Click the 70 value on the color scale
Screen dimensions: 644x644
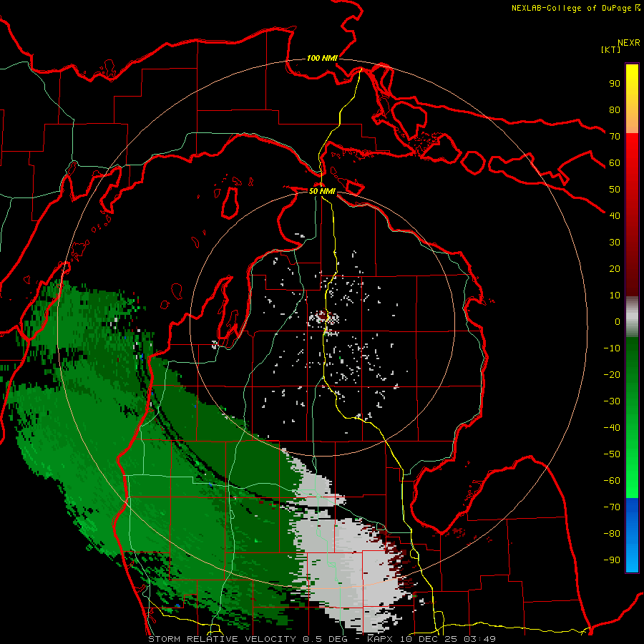point(615,137)
